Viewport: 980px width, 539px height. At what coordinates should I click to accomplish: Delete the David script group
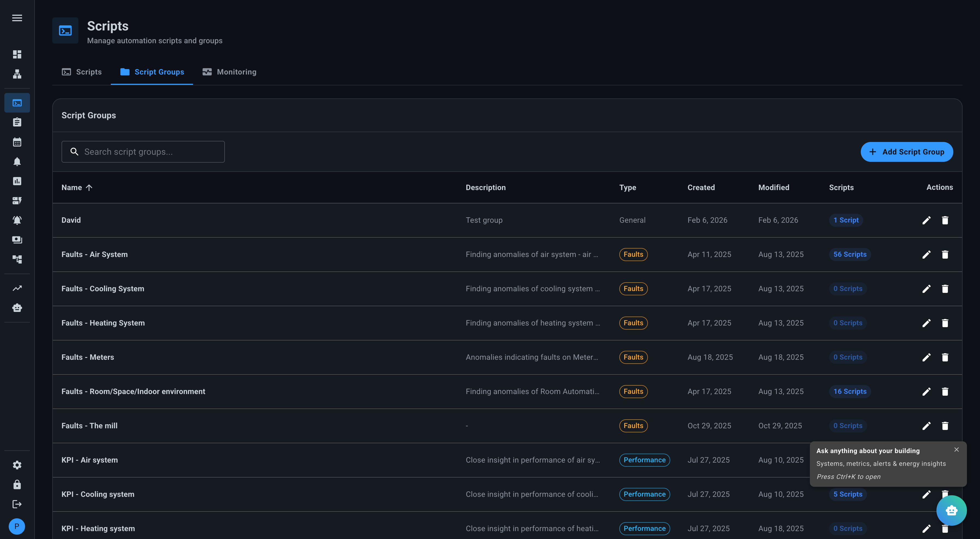click(x=945, y=220)
